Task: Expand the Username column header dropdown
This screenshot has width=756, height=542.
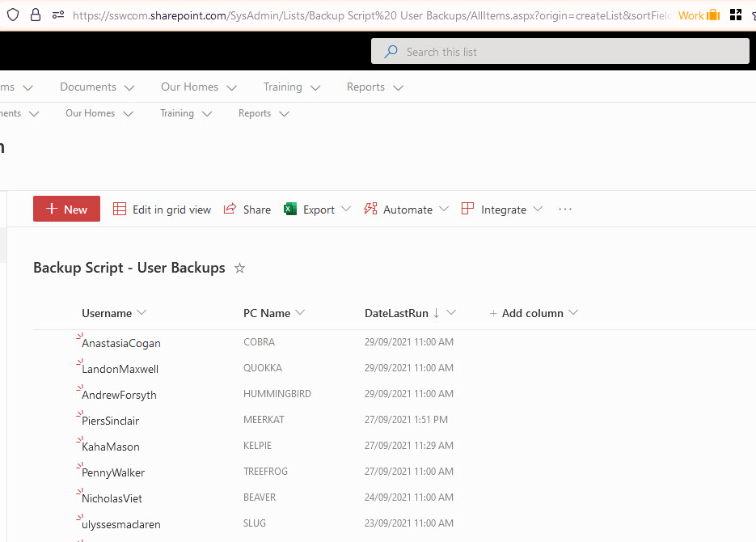Action: pyautogui.click(x=142, y=313)
